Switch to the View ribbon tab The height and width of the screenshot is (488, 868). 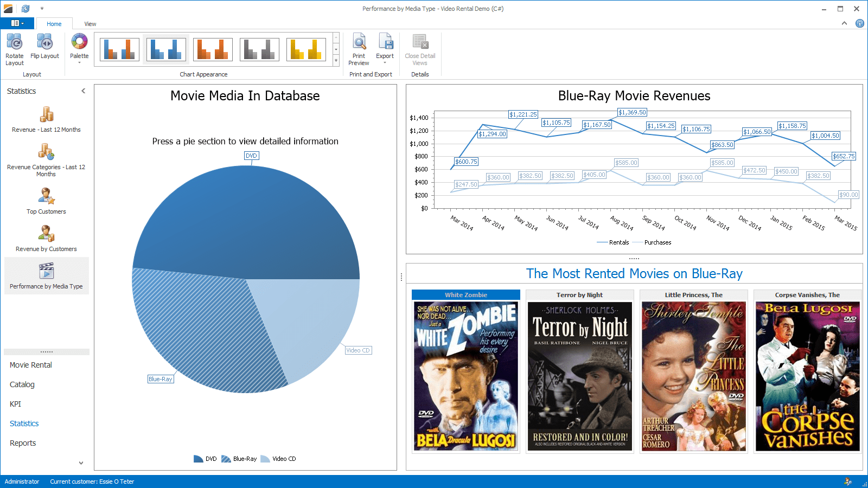90,24
